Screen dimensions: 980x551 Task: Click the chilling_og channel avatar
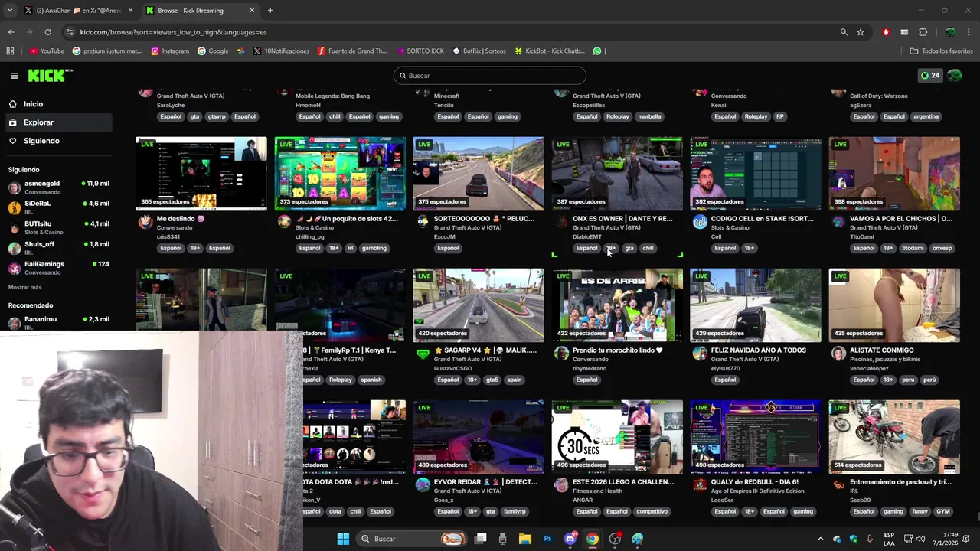point(284,222)
